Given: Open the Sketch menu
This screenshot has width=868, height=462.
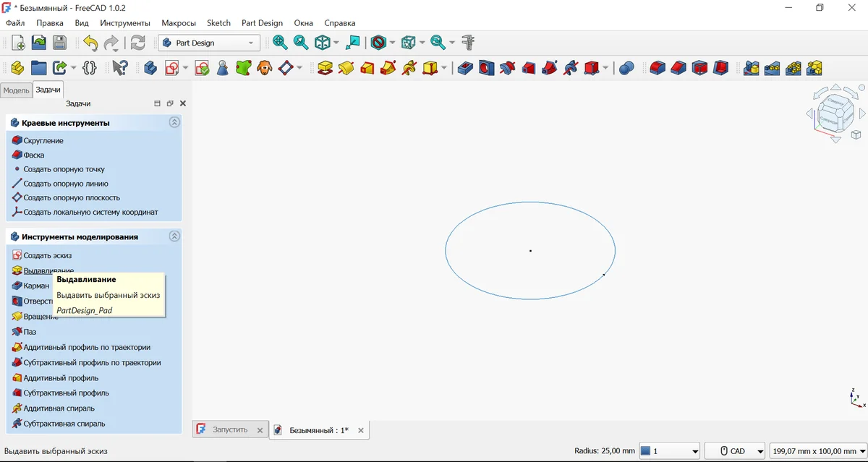Looking at the screenshot, I should pyautogui.click(x=218, y=23).
